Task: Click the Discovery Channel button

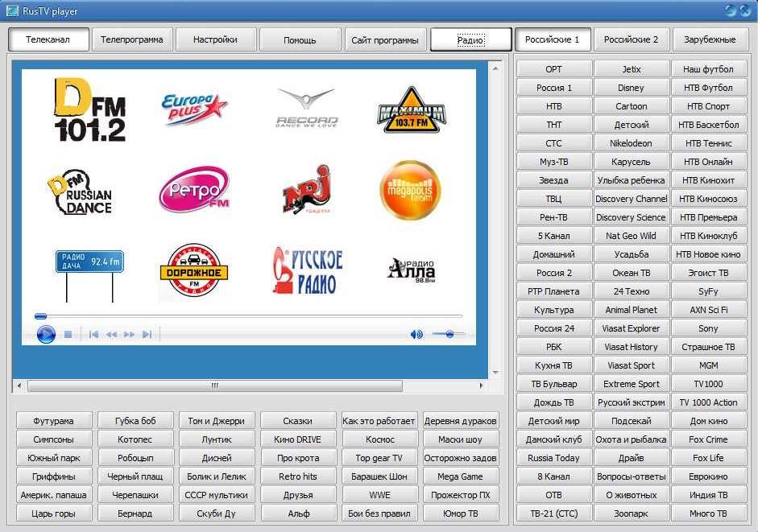Action: point(631,199)
